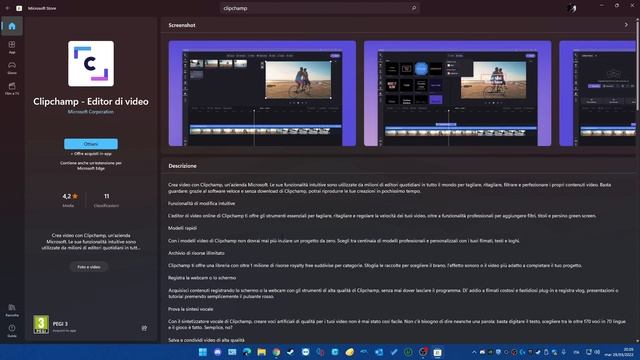640x360 pixels.
Task: Click the short description under the ratings
Action: click(91, 241)
